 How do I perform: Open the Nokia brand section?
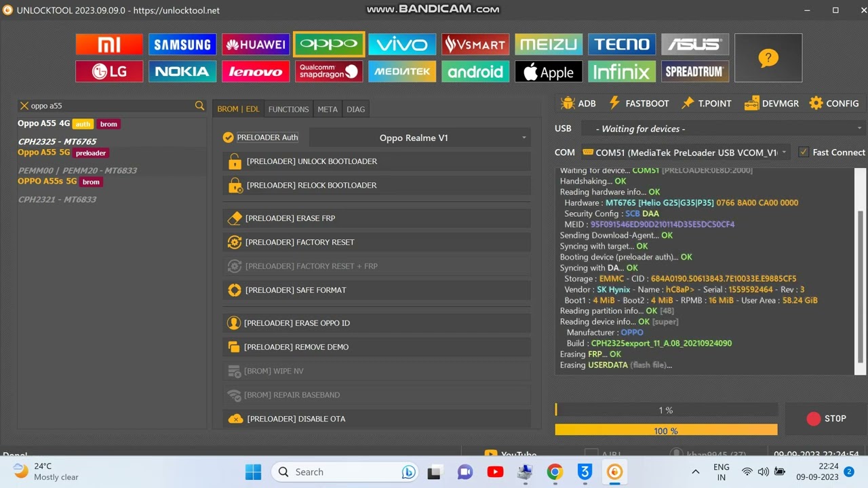182,71
